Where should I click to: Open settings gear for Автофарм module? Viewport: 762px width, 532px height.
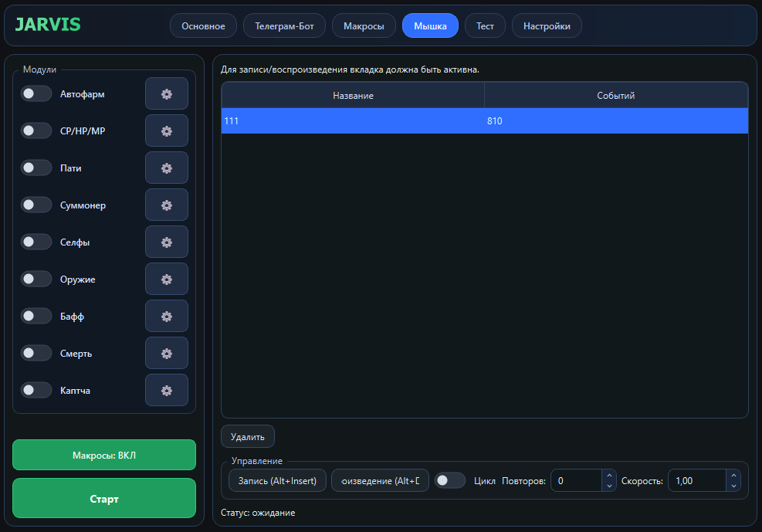pos(166,94)
